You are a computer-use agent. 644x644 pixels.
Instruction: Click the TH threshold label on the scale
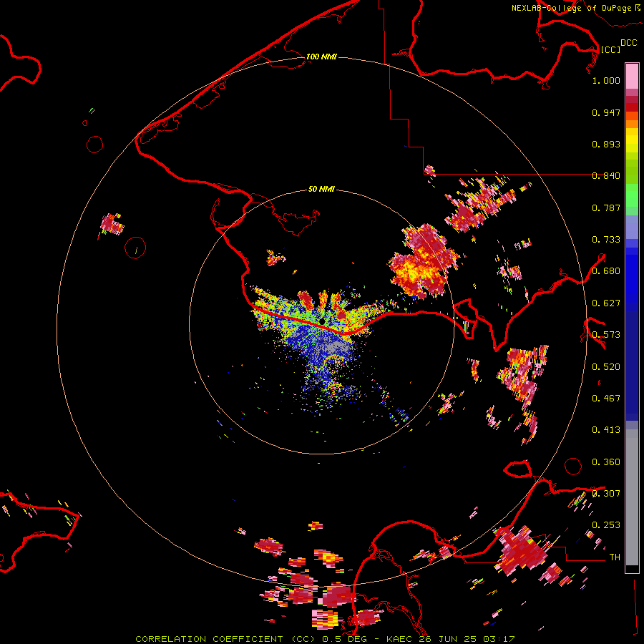[615, 557]
